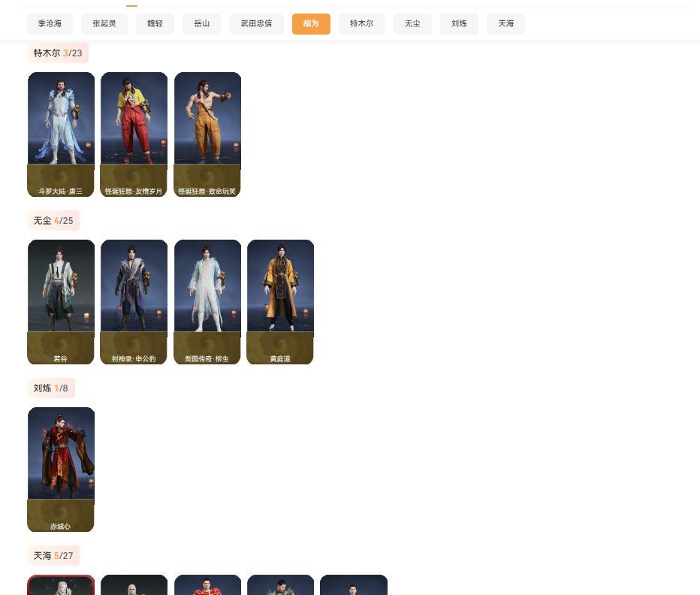
Task: Click the 梨园传奇·柳生 skin card
Action: 207,302
